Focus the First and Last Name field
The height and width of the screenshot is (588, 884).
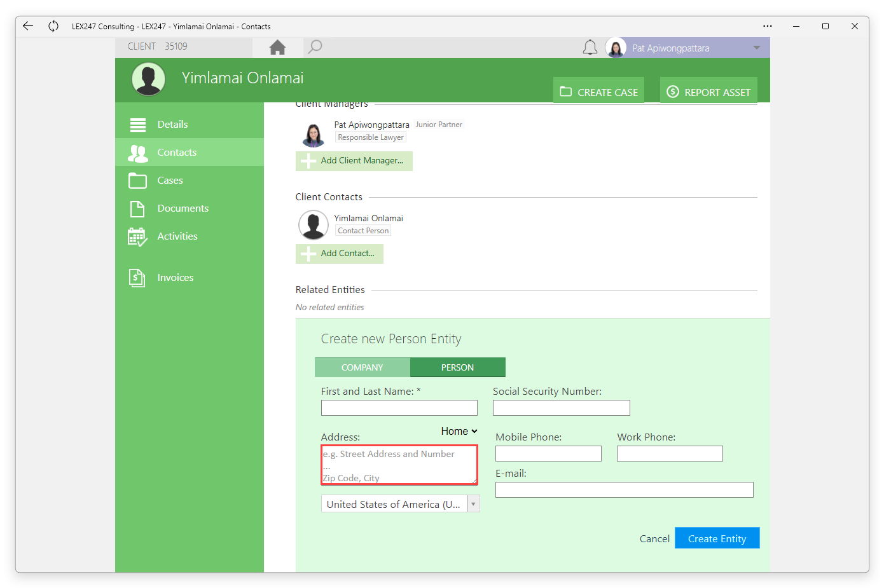(399, 408)
